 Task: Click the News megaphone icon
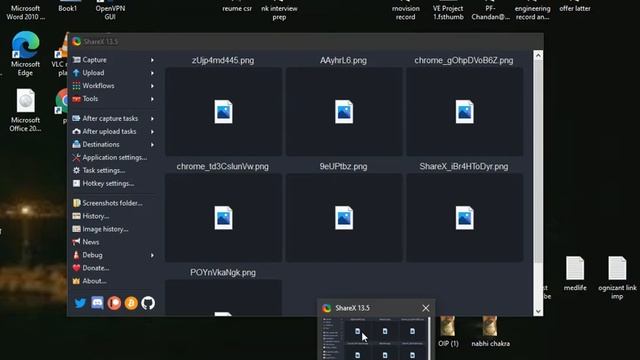pos(76,242)
